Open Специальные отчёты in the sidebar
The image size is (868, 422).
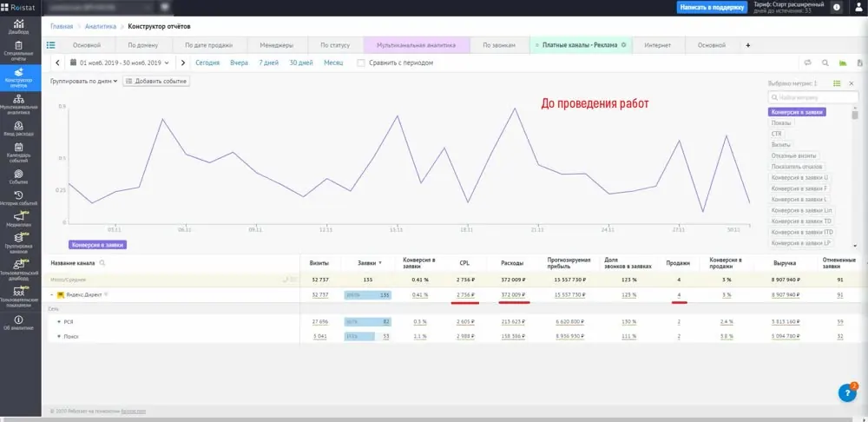[19, 51]
